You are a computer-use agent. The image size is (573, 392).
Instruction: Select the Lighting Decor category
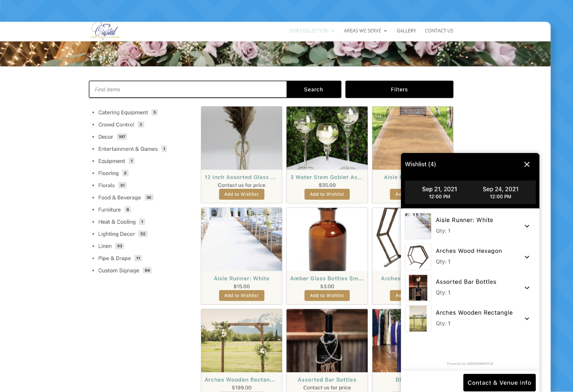coord(116,234)
